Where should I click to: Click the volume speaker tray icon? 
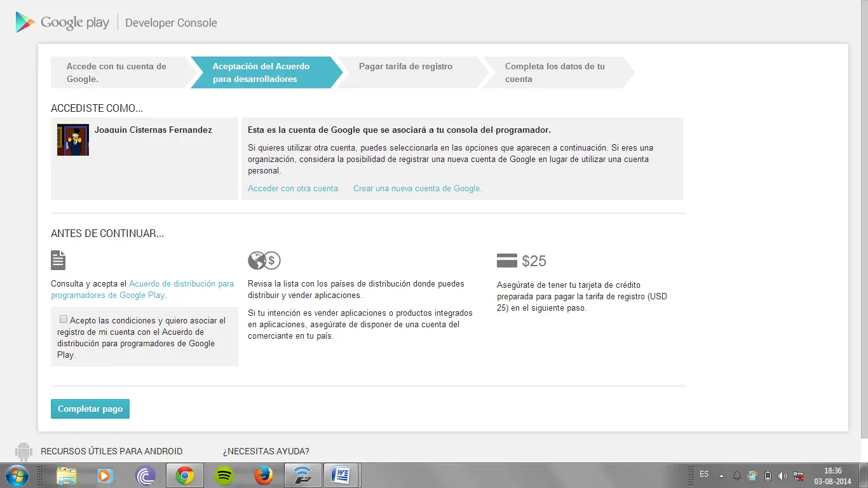point(783,475)
